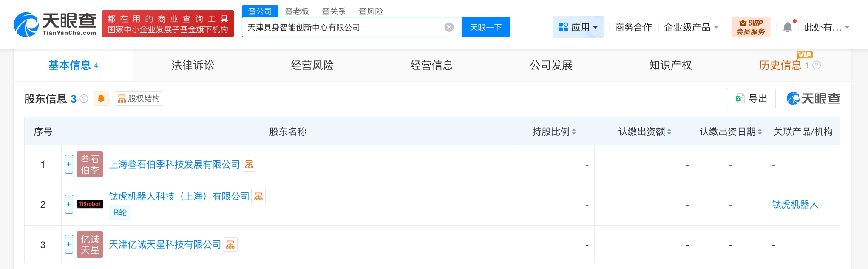
Task: Open the 应用 dropdown menu
Action: [x=578, y=27]
